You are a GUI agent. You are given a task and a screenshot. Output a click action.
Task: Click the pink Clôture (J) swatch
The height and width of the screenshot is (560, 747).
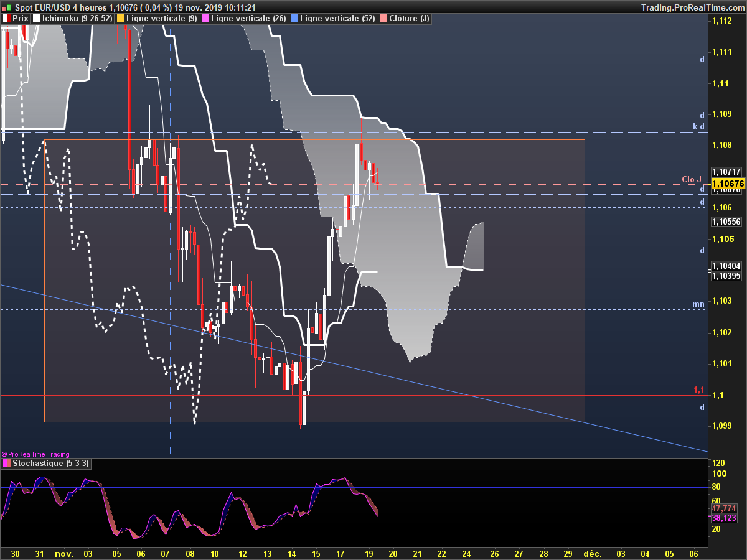tap(383, 19)
